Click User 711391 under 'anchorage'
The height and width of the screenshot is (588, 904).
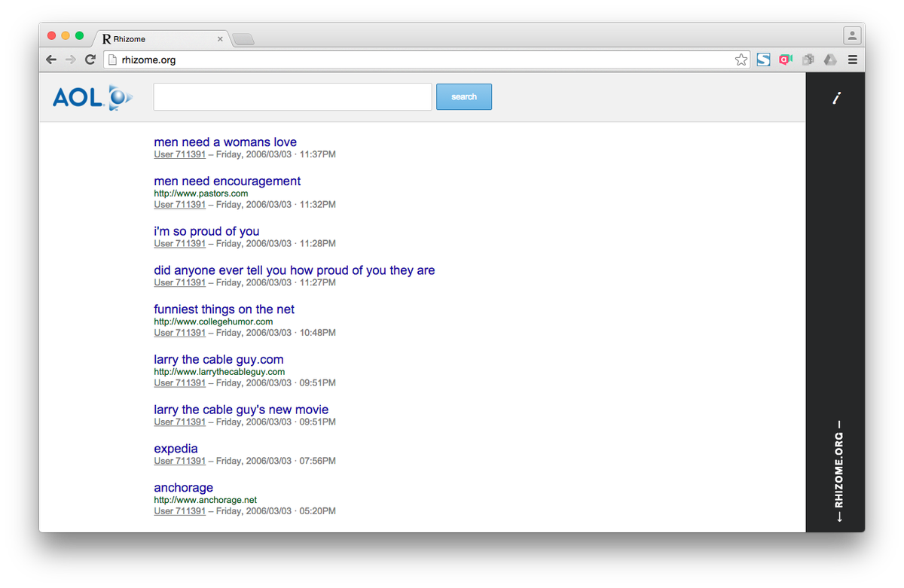tap(180, 511)
